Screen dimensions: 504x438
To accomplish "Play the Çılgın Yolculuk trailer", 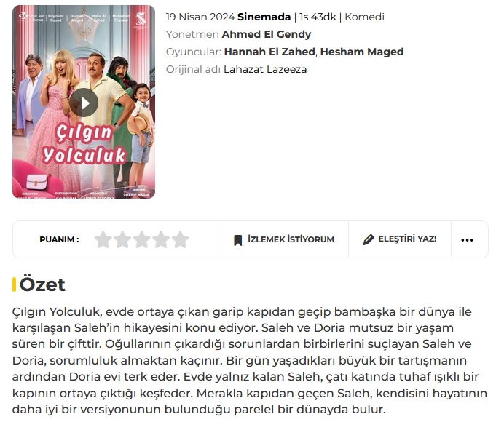I will [x=84, y=103].
